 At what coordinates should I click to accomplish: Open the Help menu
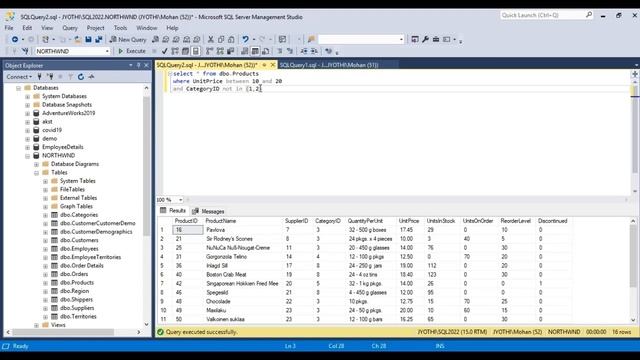(172, 28)
